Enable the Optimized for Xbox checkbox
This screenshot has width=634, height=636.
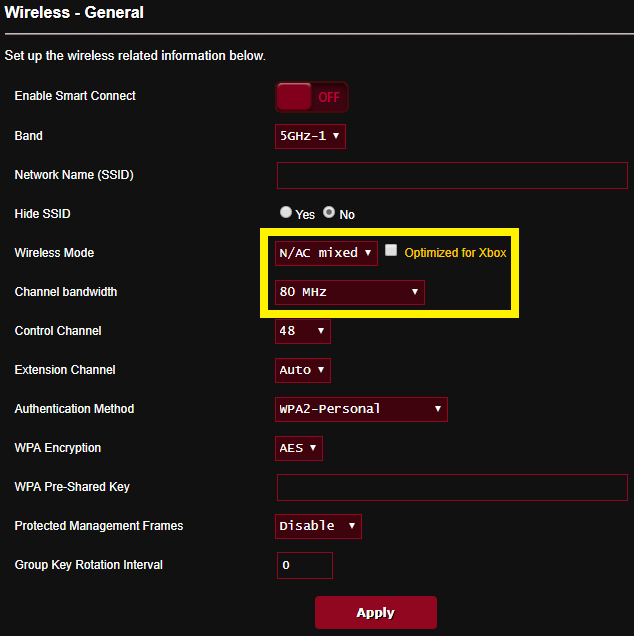(x=392, y=252)
